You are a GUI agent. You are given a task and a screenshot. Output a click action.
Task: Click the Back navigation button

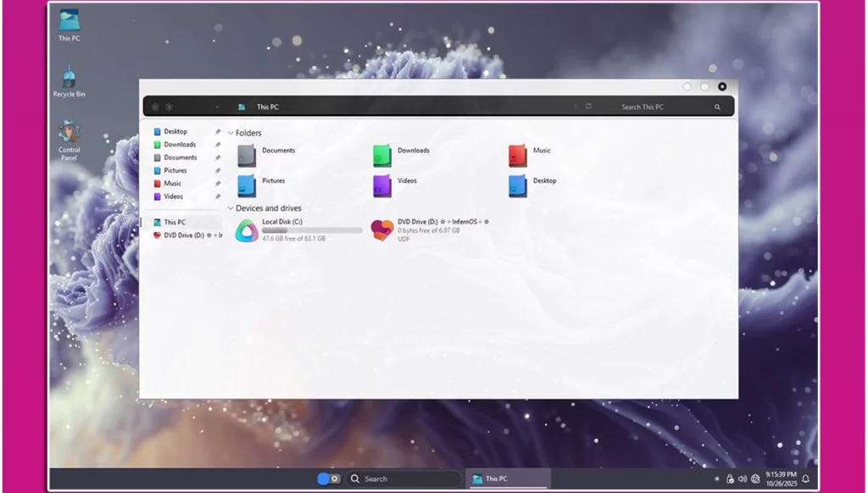pyautogui.click(x=155, y=107)
